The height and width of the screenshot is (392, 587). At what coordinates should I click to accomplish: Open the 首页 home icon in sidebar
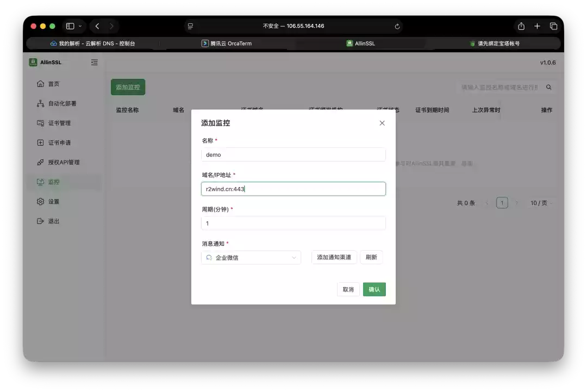[41, 83]
